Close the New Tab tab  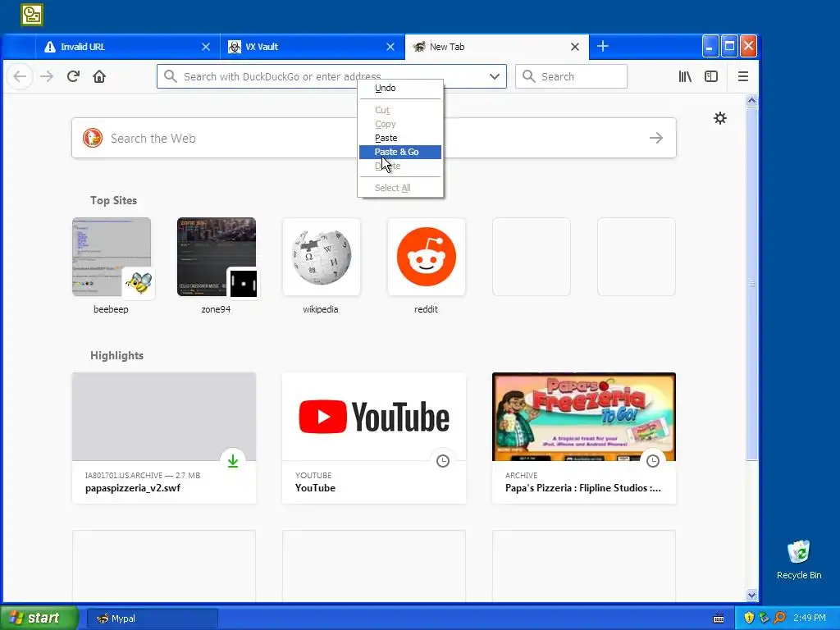pos(575,47)
